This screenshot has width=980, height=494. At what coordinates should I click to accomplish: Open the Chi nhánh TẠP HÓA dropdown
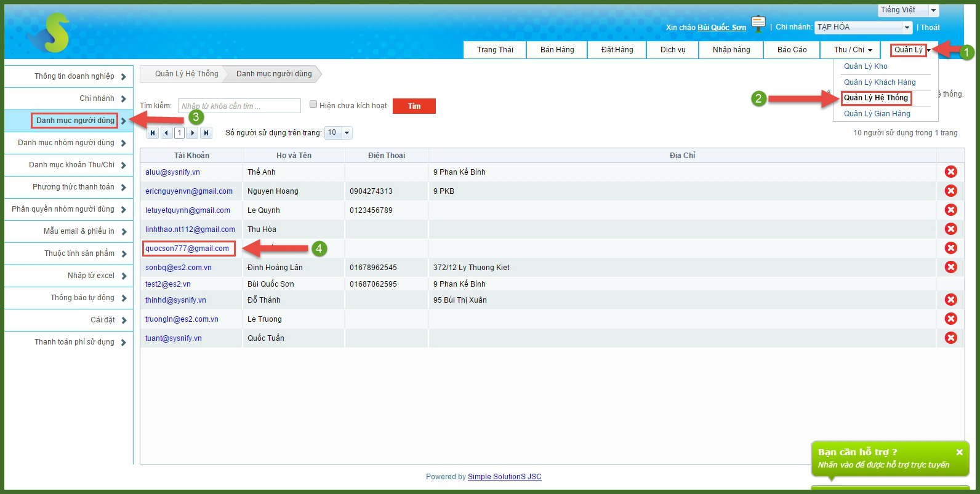coord(907,28)
